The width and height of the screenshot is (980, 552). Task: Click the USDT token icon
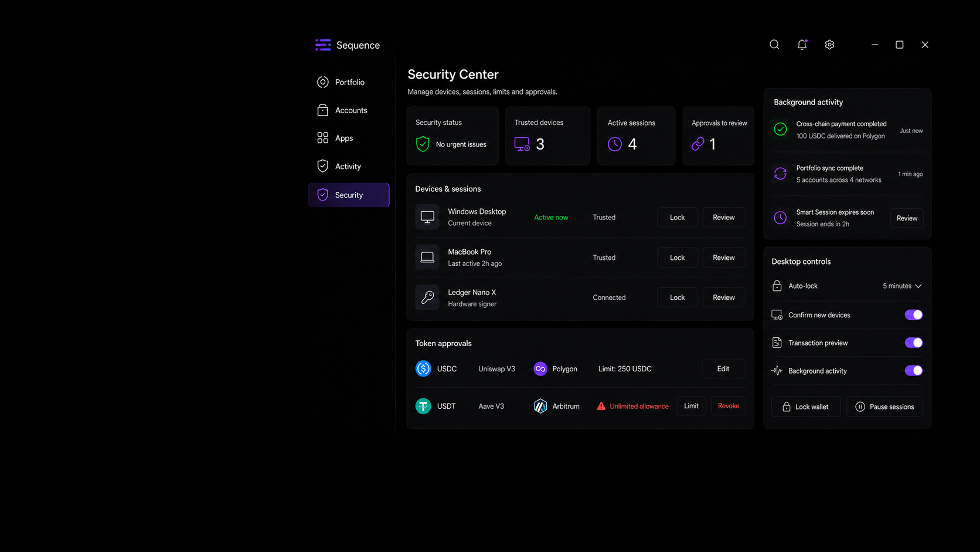click(x=423, y=406)
